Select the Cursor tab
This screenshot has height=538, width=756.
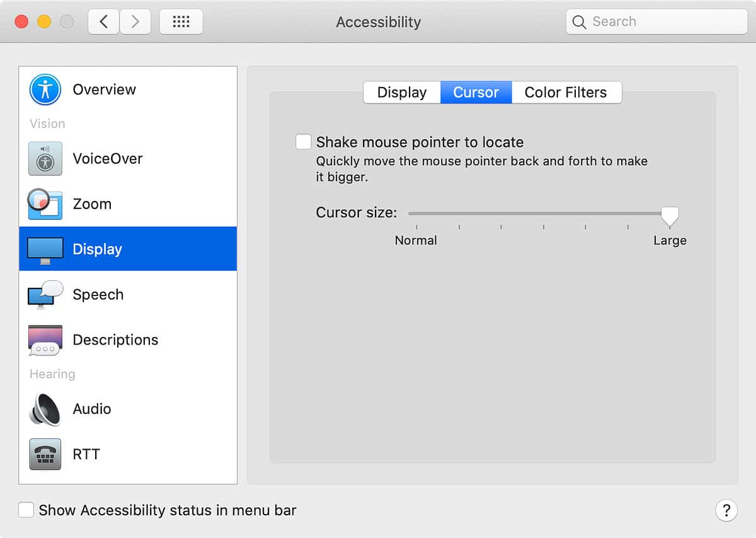pos(476,93)
